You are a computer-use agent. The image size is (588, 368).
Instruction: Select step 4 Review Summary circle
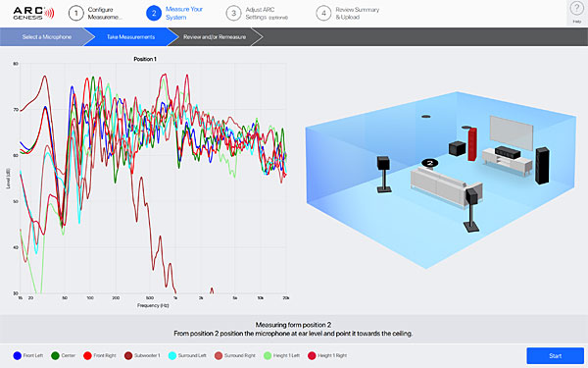pyautogui.click(x=323, y=14)
